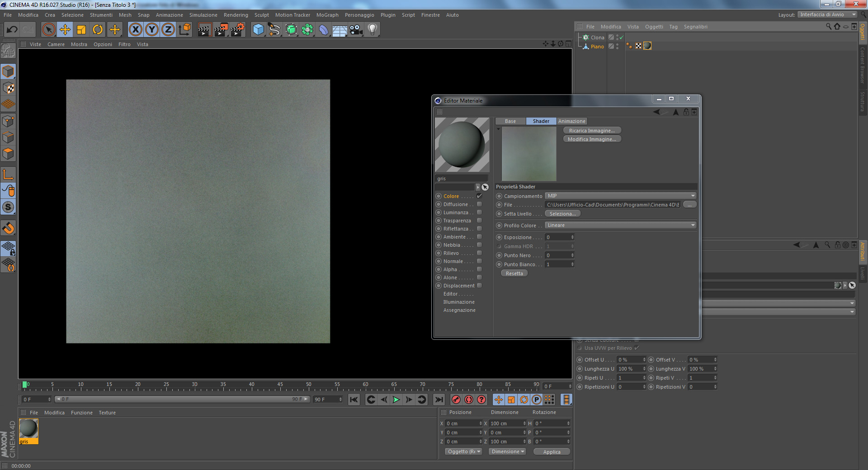
Task: Click the material name field gris
Action: click(462, 179)
